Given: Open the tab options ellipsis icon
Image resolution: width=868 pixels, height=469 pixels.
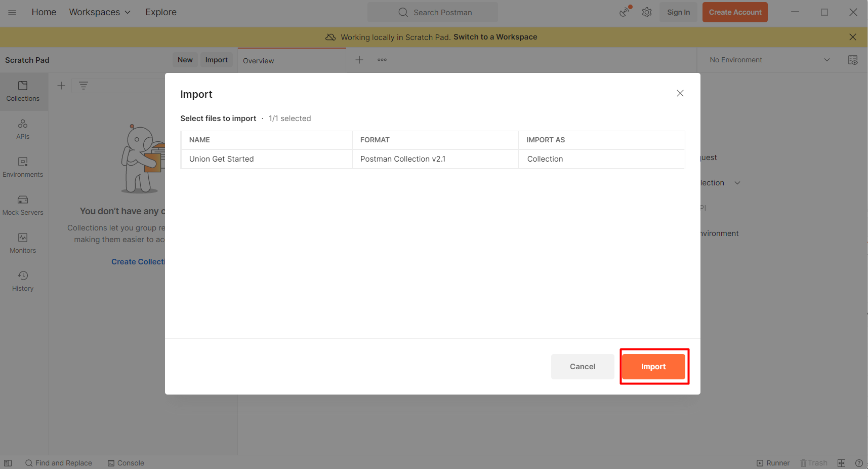Looking at the screenshot, I should point(382,60).
